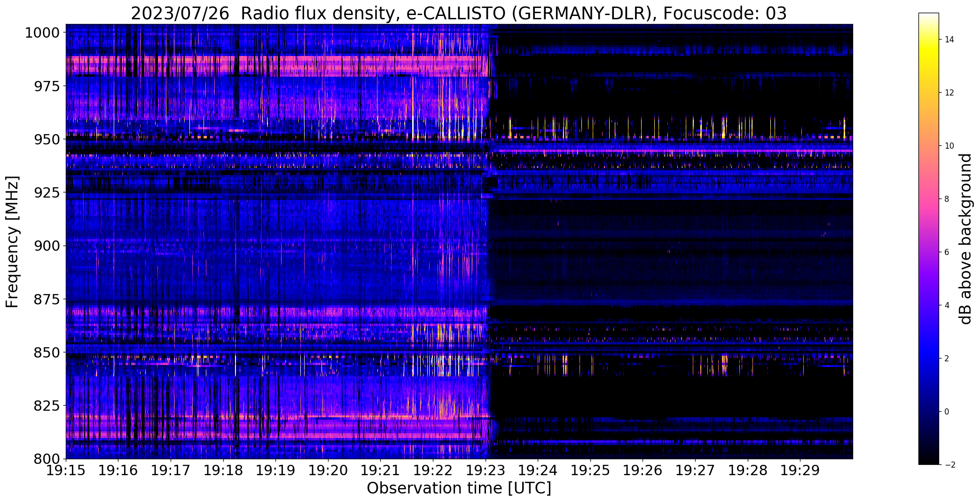Click the 19:21 time tick label
The height and width of the screenshot is (502, 980).
(381, 470)
